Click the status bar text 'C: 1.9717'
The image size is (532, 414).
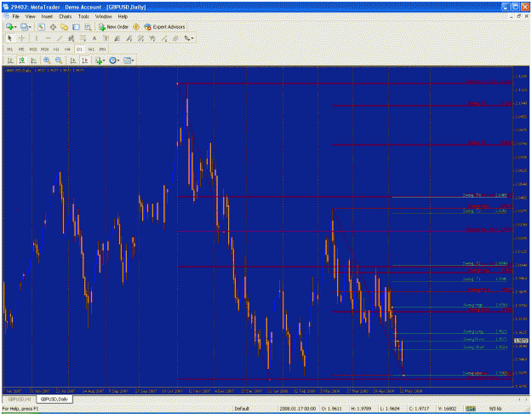point(420,409)
